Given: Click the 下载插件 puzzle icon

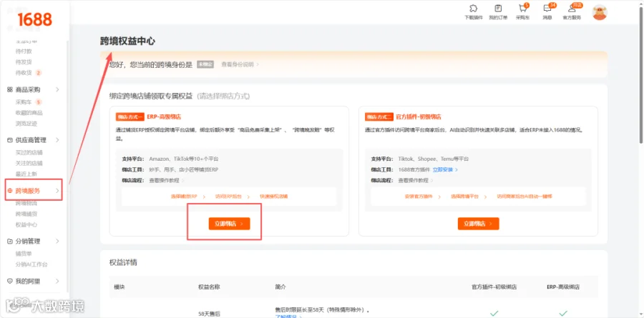Looking at the screenshot, I should pyautogui.click(x=473, y=9).
